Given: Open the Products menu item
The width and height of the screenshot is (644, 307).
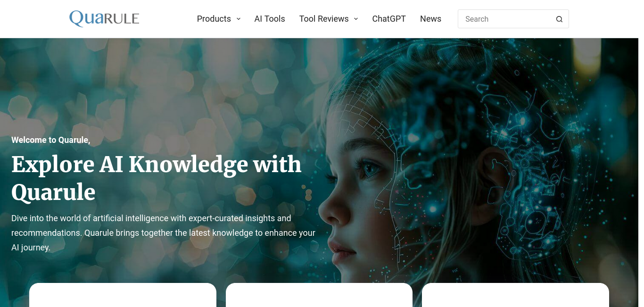Looking at the screenshot, I should 214,19.
